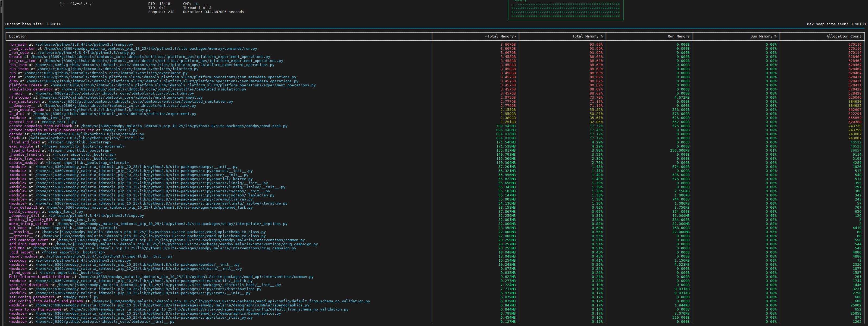Viewport: 868px width, 326px height.
Task: Select the create_campaign_from_callback row
Action: [148, 126]
